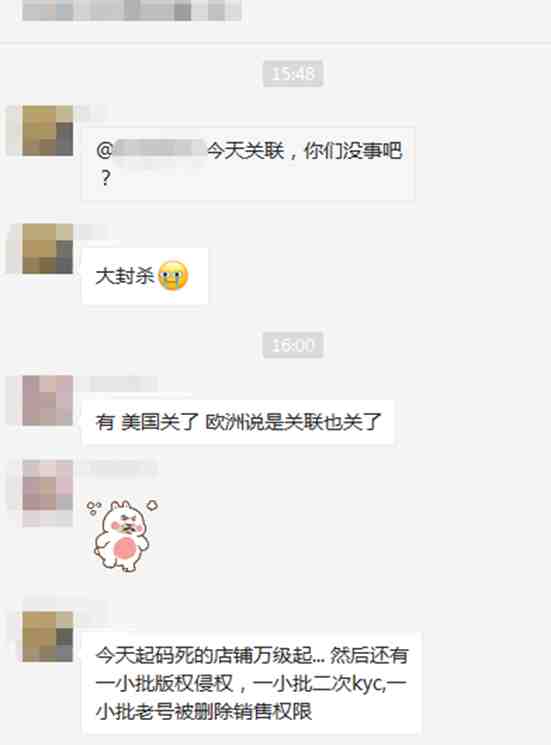Click blurred sender name above rabbit sticker
The width and height of the screenshot is (551, 745).
point(123,468)
